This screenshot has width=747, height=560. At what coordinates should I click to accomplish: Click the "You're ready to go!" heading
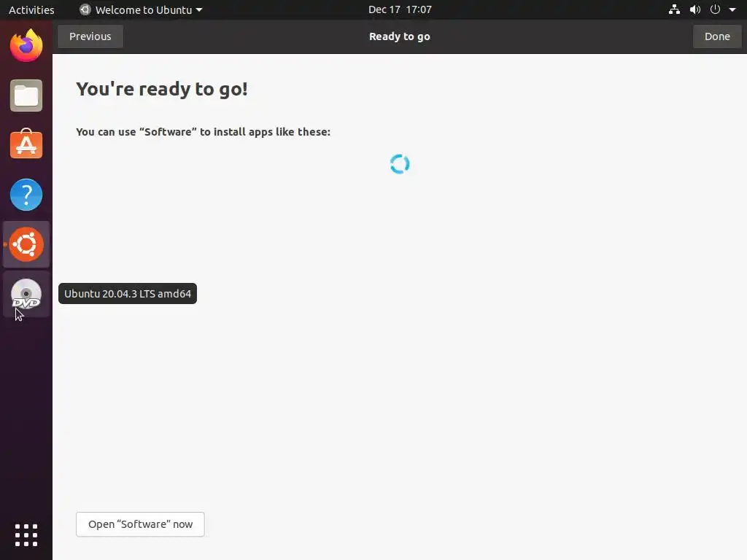162,89
